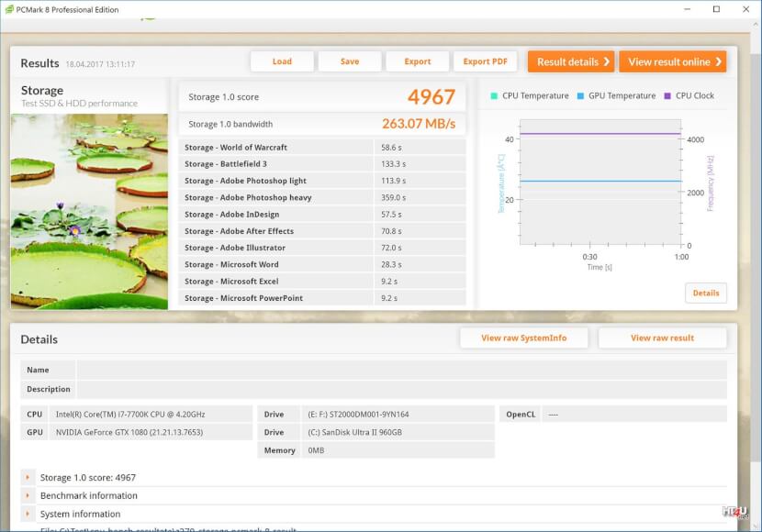762x532 pixels.
Task: Click the 133.3 s Battlefield 3 value
Action: (x=393, y=164)
